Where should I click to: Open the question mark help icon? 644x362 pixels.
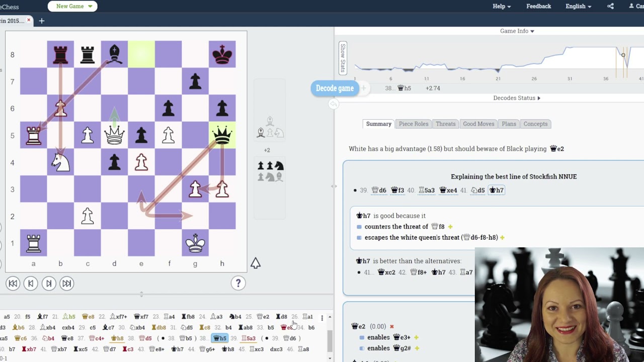tap(238, 283)
